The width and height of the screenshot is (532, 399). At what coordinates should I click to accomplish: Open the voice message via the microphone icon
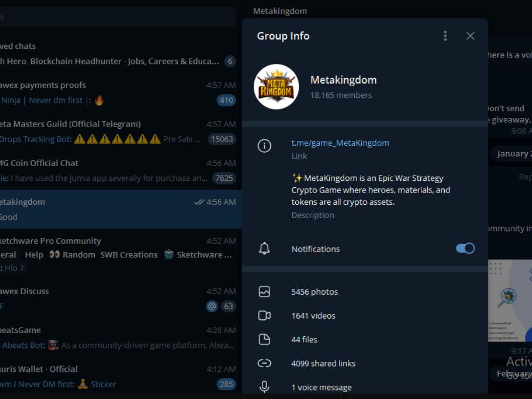click(x=264, y=387)
